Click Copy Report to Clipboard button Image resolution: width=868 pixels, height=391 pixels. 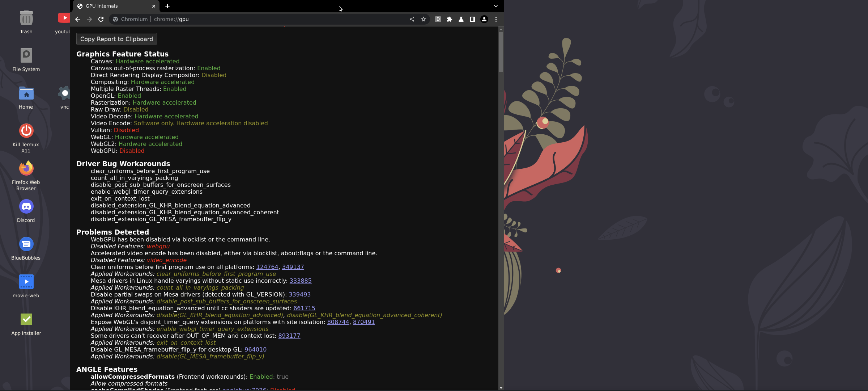tap(116, 39)
